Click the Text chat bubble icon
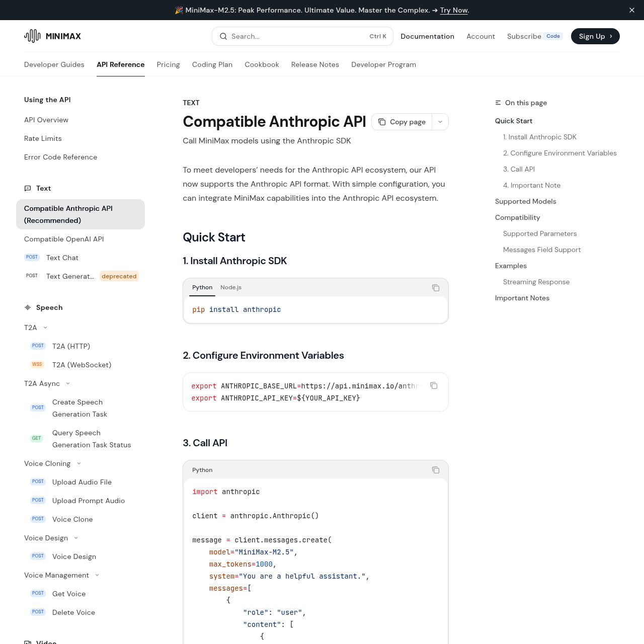The image size is (644, 644). pos(28,188)
